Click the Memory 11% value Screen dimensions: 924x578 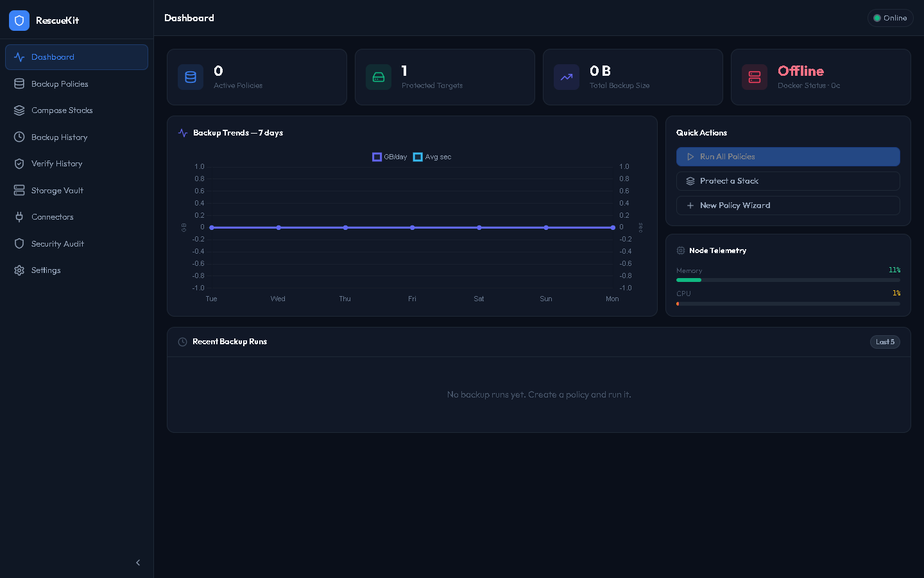click(x=894, y=270)
